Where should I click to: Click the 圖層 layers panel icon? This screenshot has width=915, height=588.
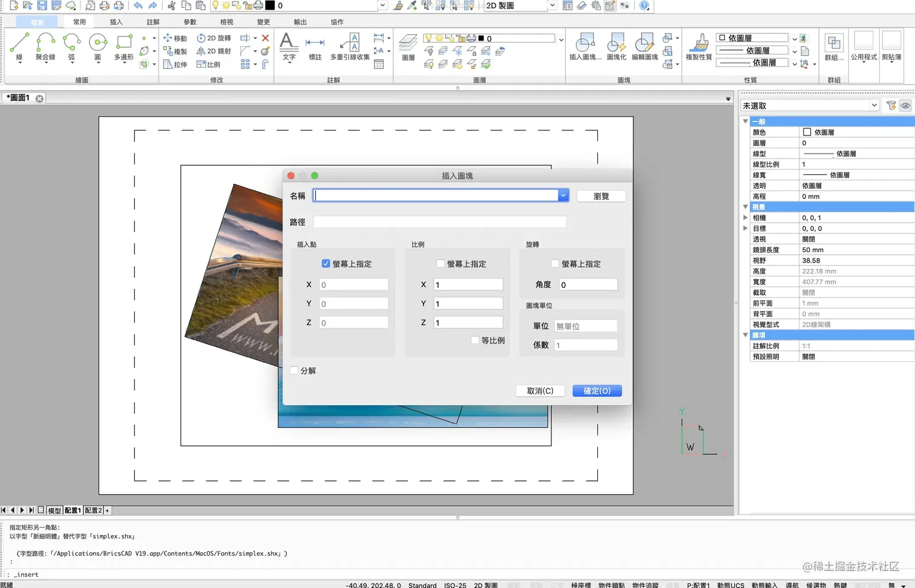pos(408,47)
